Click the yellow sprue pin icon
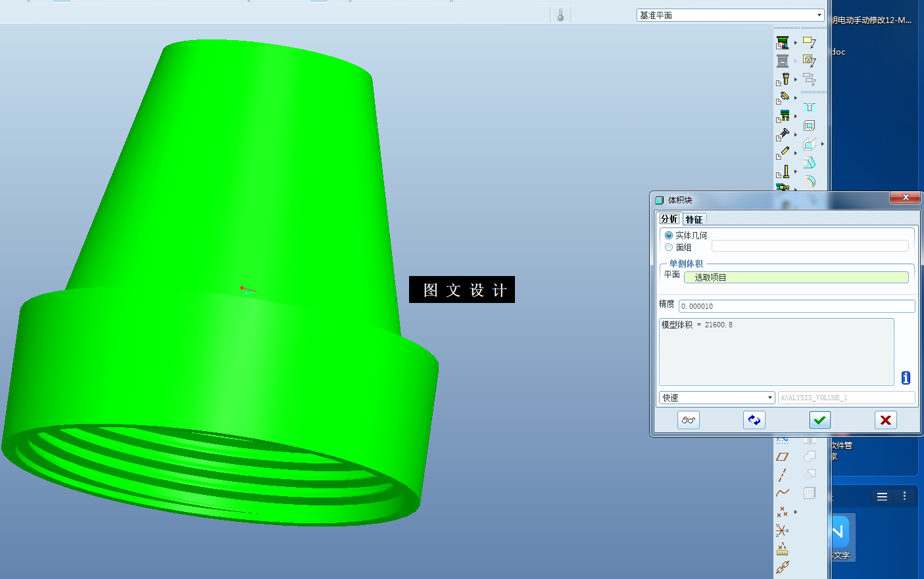The width and height of the screenshot is (924, 579). (783, 172)
